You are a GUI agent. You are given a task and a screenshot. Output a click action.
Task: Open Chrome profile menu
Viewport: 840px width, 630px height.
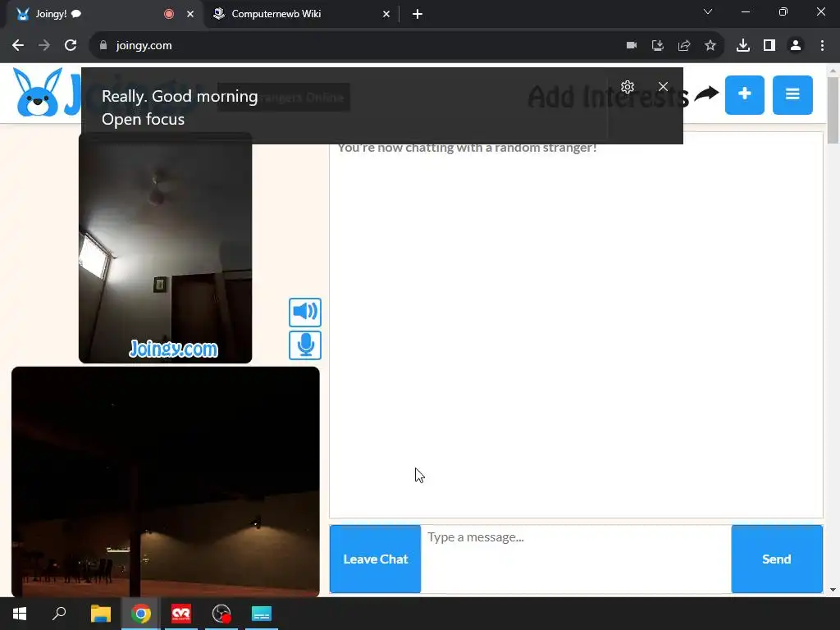[x=796, y=46]
